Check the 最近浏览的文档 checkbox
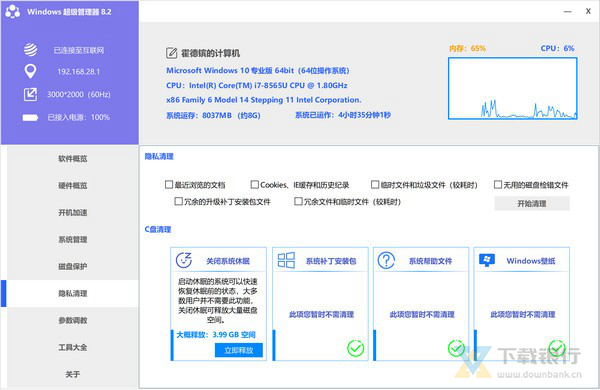Screen dimensions: 600x390 coord(169,184)
